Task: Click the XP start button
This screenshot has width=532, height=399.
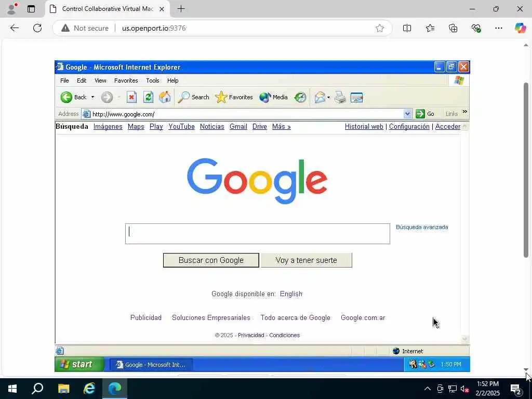Action: click(x=79, y=364)
